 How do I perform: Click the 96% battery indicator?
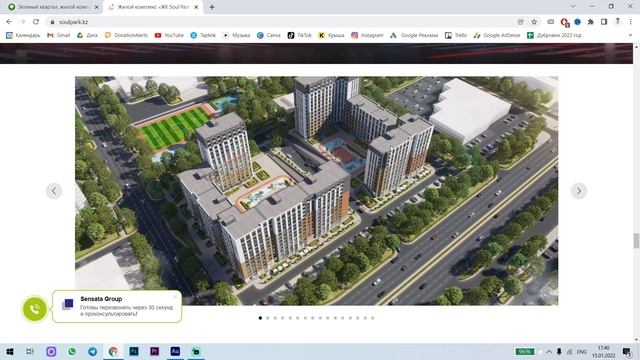[524, 351]
